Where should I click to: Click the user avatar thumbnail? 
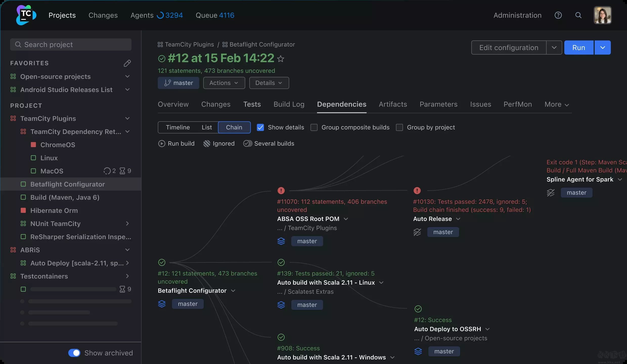(x=602, y=15)
